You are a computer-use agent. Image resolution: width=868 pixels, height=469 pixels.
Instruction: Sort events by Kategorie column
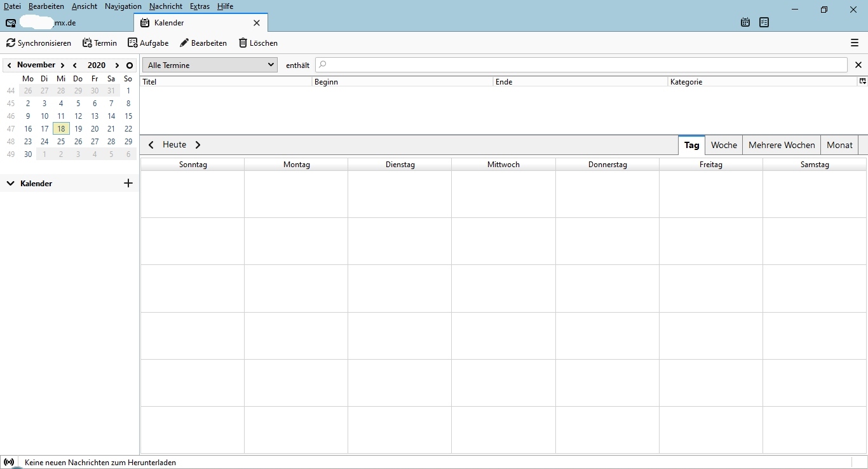[763, 82]
